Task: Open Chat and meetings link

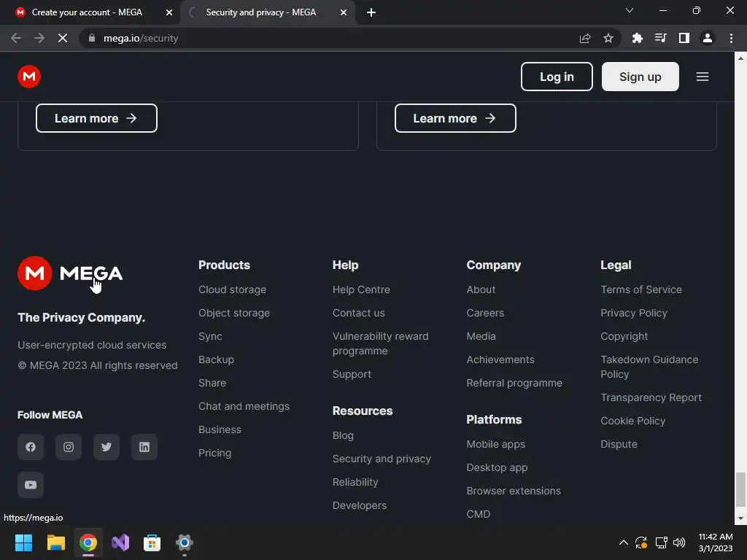Action: click(244, 406)
